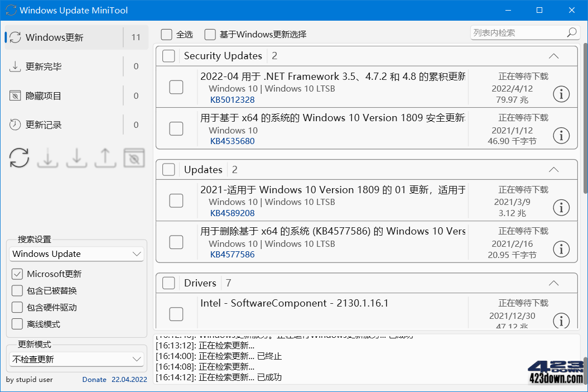Screen dimensions: 588x392
Task: Open the 不检查更新 update mode dropdown
Action: pyautogui.click(x=76, y=359)
